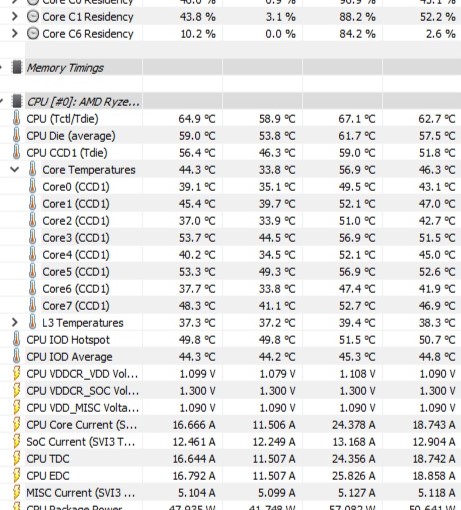Click the Core C1 Residency clock icon
This screenshot has height=510, width=461.
pyautogui.click(x=32, y=16)
